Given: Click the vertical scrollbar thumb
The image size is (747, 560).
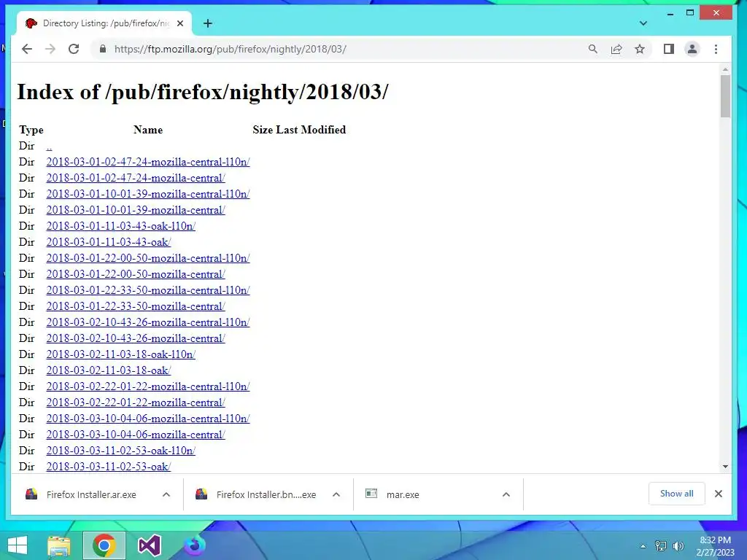Looking at the screenshot, I should [725, 96].
